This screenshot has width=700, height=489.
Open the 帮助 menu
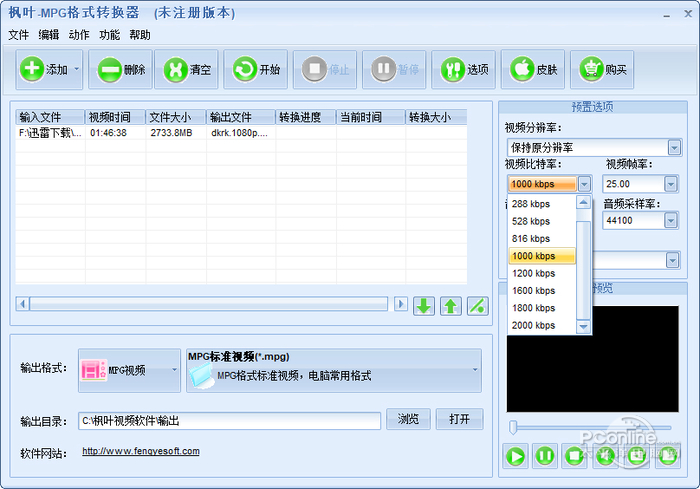click(x=140, y=35)
